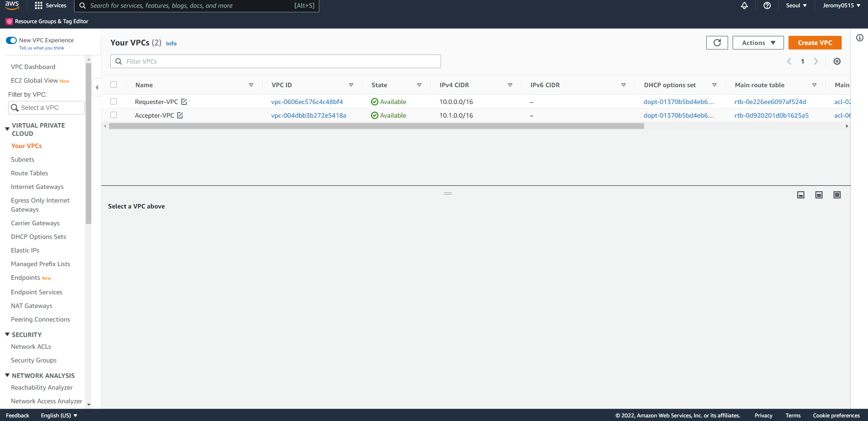The width and height of the screenshot is (868, 421).
Task: Sort by IPv6 CIDR column arrow
Action: tap(624, 85)
